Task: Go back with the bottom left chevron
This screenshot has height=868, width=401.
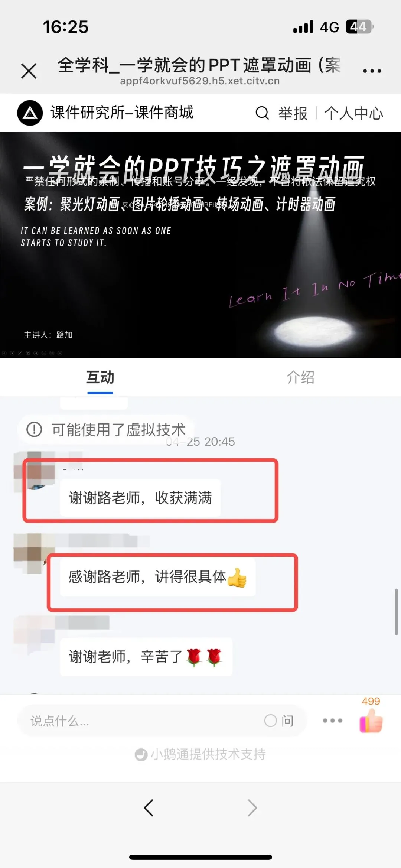Action: point(149,807)
